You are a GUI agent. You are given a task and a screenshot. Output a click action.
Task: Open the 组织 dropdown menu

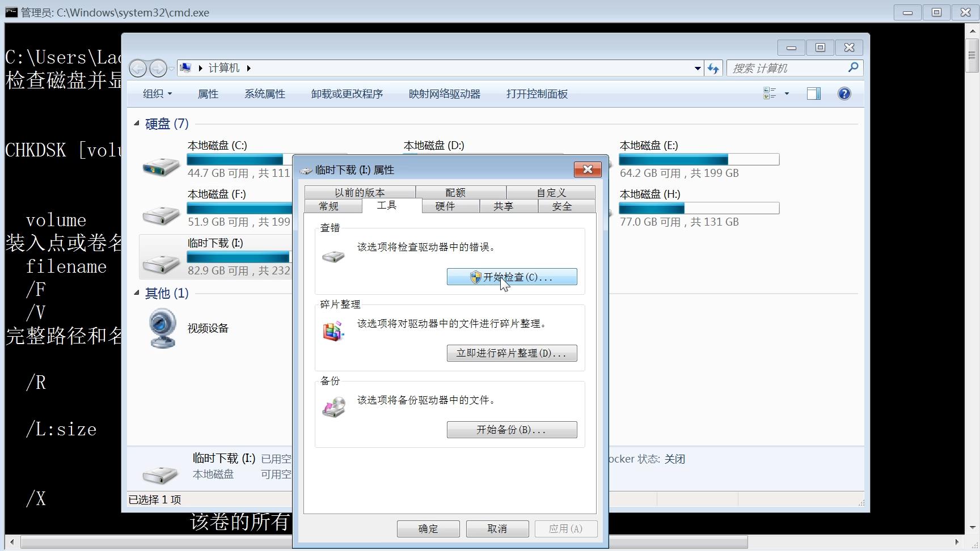coord(157,94)
